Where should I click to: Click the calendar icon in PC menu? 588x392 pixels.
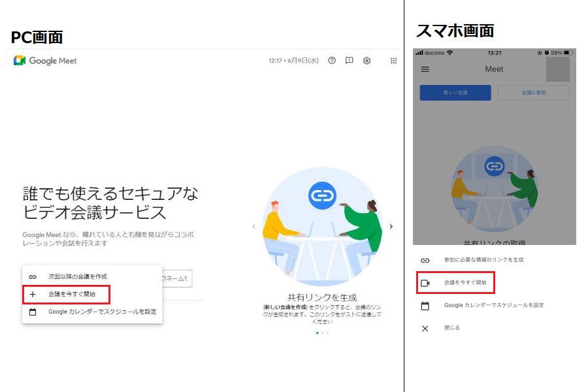(33, 312)
